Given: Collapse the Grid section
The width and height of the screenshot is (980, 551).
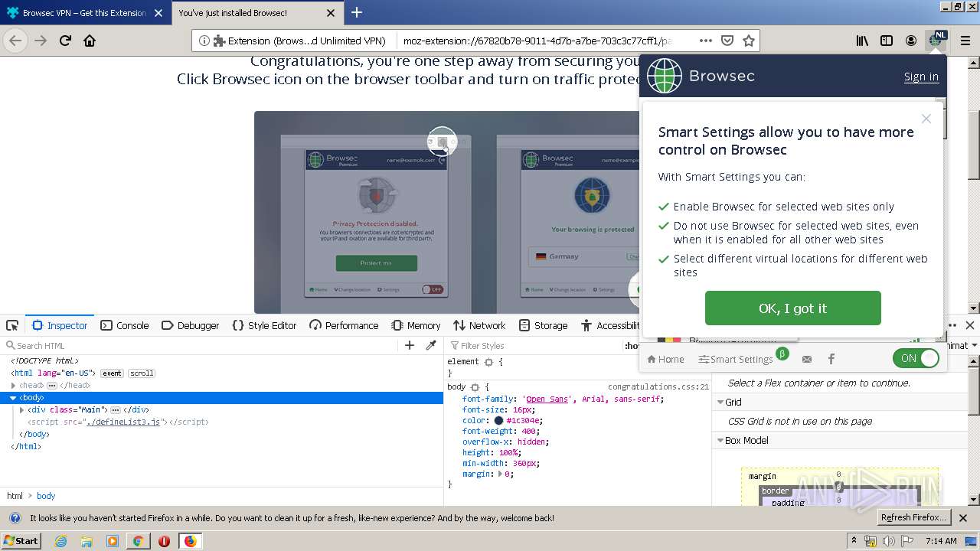Looking at the screenshot, I should click(720, 402).
